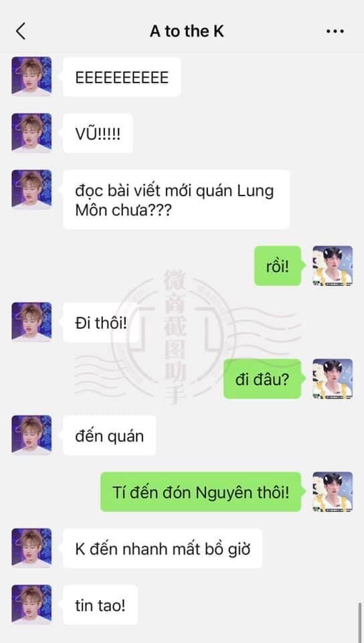Viewport: 364px width, 643px height.
Task: Select the 'VŨ!!!!!' message bubble
Action: [98, 134]
